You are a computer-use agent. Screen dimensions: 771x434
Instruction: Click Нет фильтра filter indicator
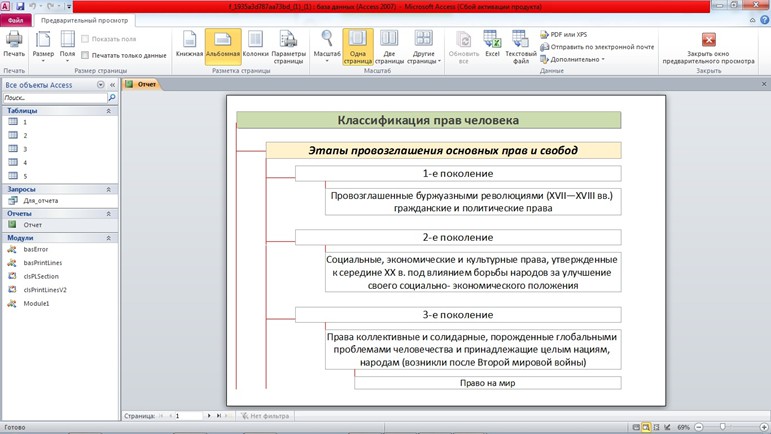pos(265,416)
